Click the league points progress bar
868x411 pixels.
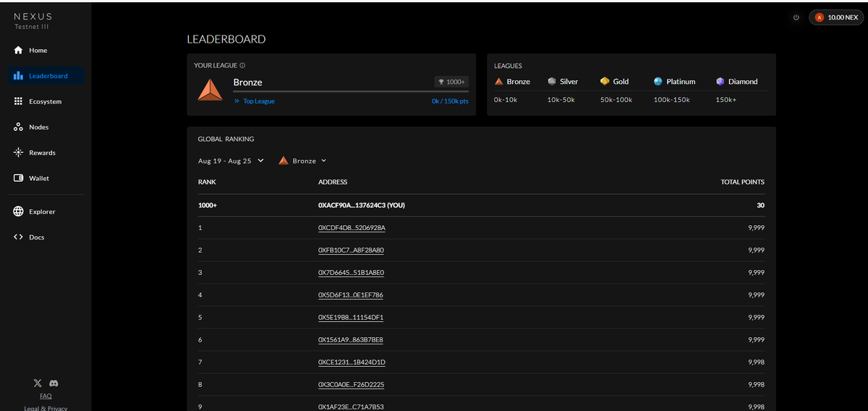(x=351, y=91)
